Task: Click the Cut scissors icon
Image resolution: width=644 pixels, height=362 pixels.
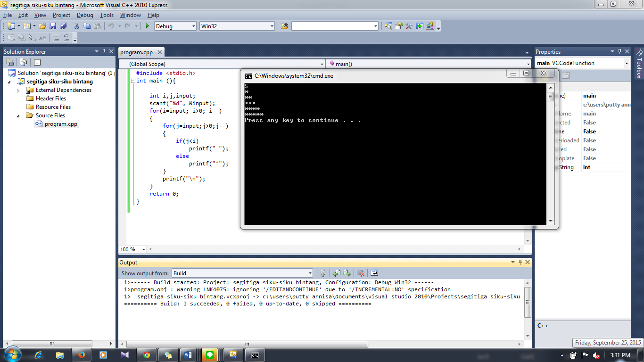Action: (x=76, y=26)
